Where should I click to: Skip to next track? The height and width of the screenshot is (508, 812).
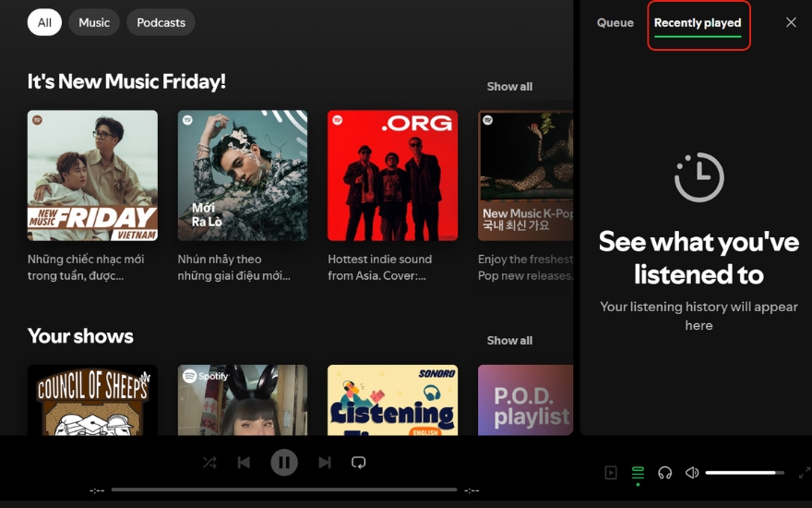click(325, 463)
